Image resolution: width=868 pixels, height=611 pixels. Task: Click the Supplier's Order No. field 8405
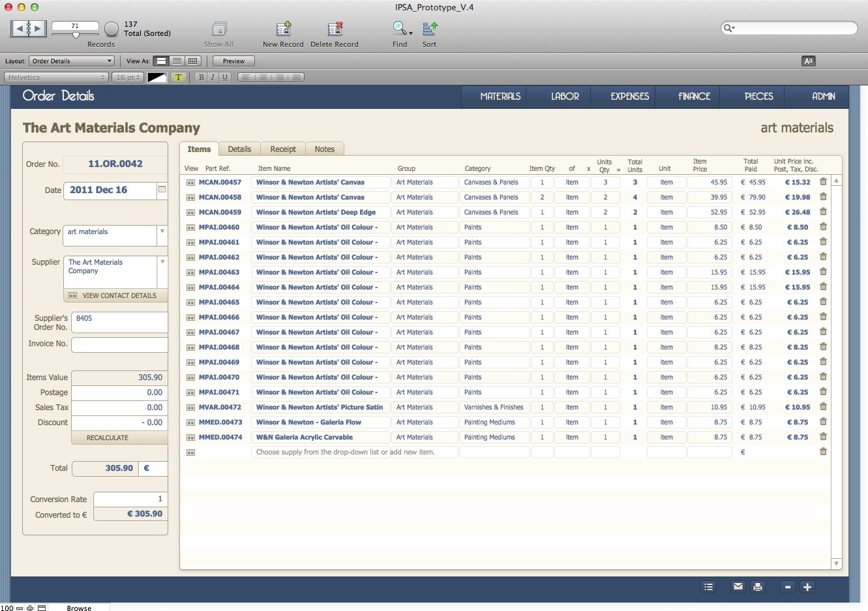[119, 322]
